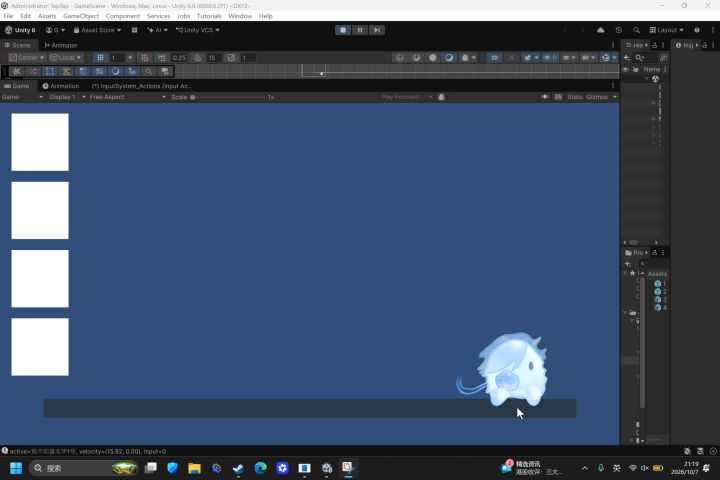The height and width of the screenshot is (480, 720).
Task: Click the Windows Start button
Action: pos(16,468)
